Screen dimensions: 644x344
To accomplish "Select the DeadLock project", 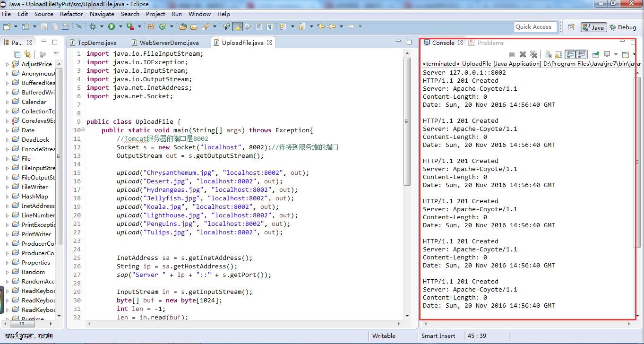I will [x=35, y=139].
